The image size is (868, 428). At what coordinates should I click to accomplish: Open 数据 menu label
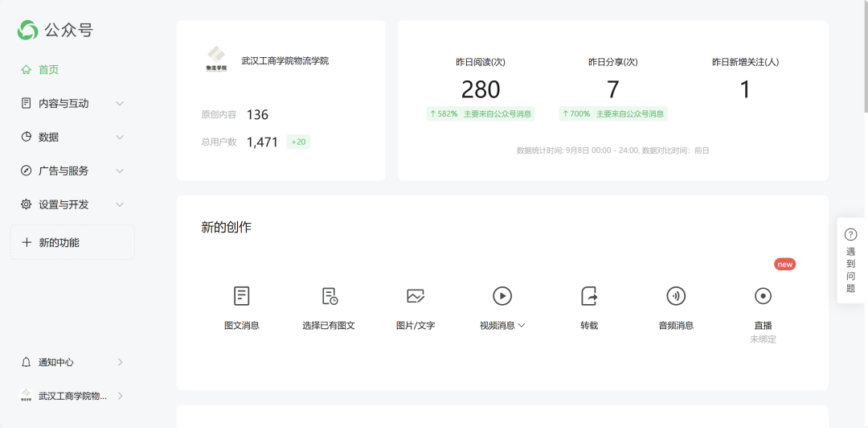49,137
